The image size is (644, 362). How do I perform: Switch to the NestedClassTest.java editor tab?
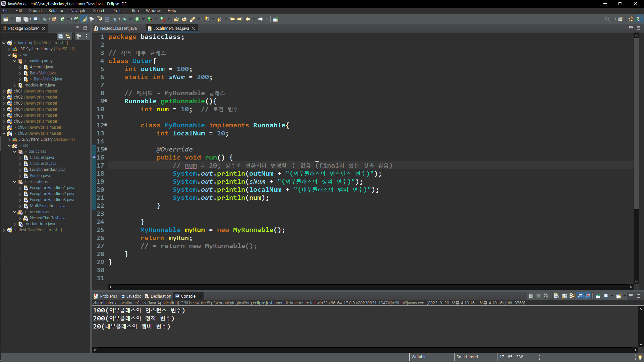(118, 28)
